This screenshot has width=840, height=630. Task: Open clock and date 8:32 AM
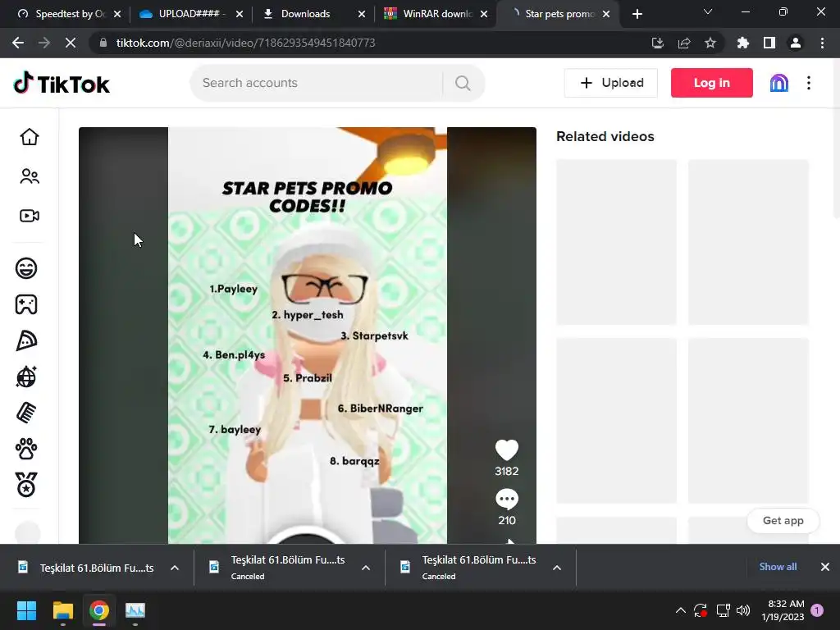783,610
